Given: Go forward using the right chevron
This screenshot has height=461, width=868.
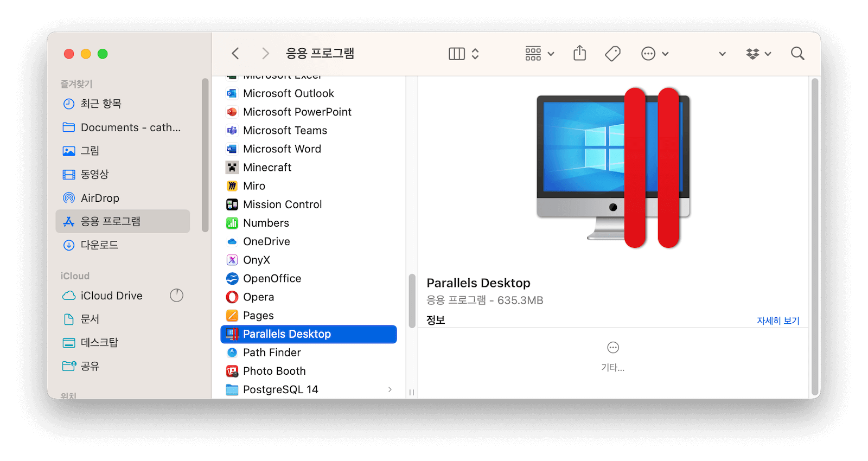Looking at the screenshot, I should point(265,53).
